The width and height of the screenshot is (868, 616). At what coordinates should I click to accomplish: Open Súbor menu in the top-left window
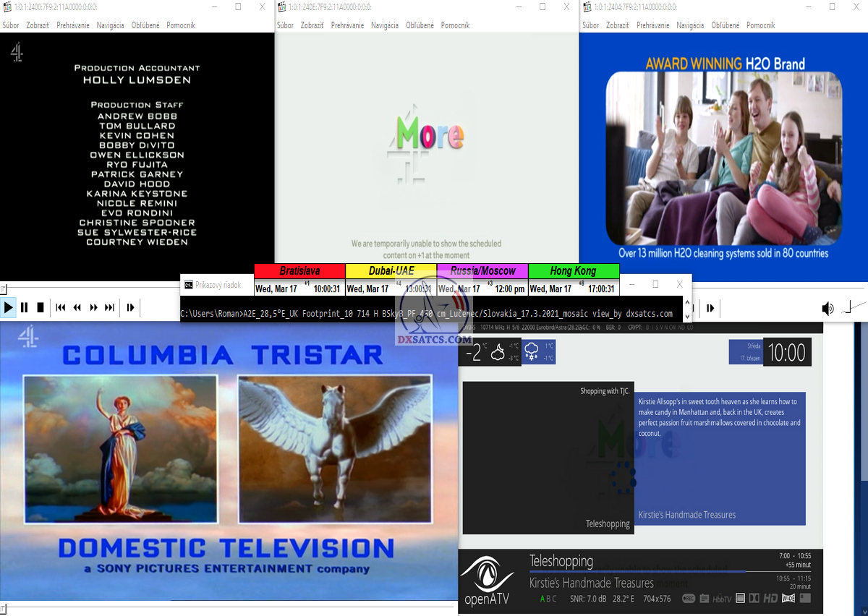click(11, 25)
